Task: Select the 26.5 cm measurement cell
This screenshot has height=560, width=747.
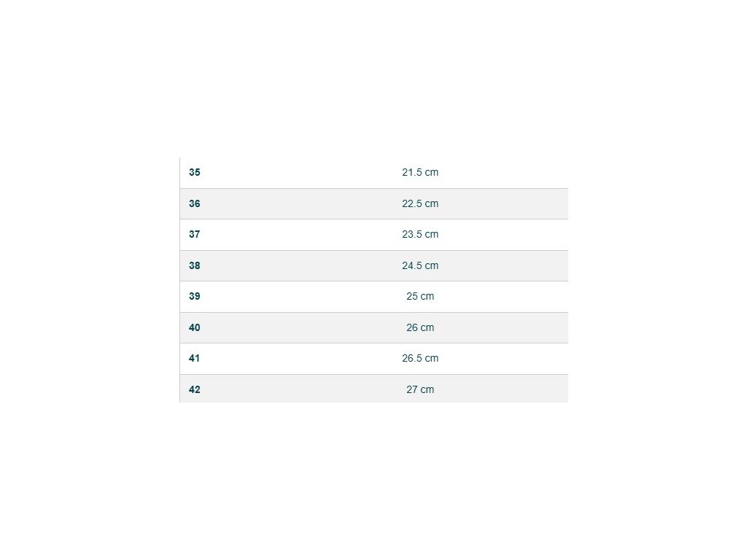Action: (420, 359)
